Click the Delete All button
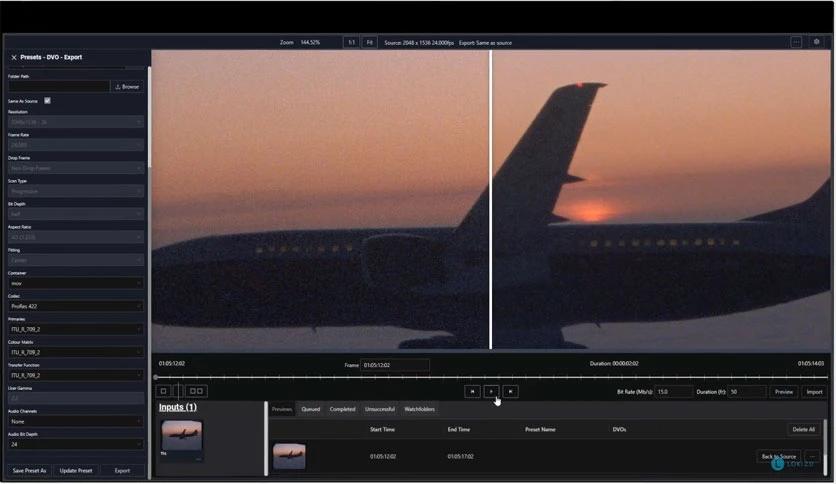The width and height of the screenshot is (836, 484). click(803, 429)
